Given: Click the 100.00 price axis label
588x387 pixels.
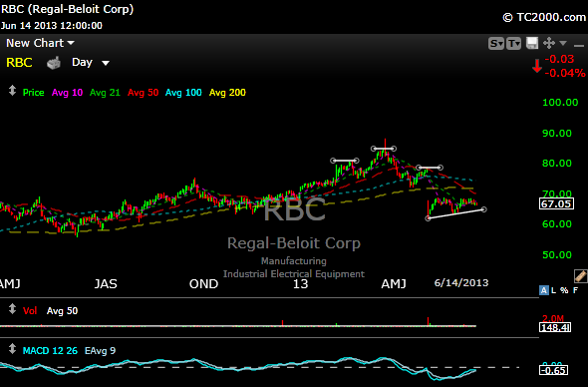Looking at the screenshot, I should 560,103.
